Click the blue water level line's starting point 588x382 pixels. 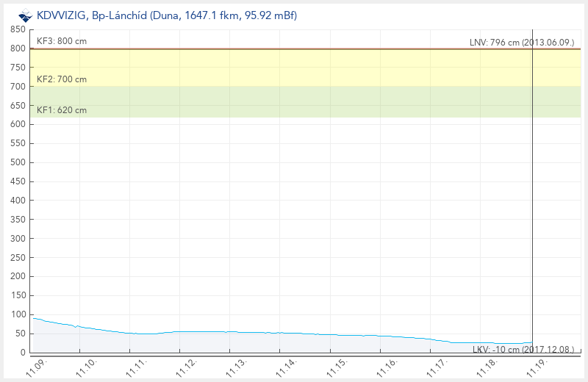(35, 318)
